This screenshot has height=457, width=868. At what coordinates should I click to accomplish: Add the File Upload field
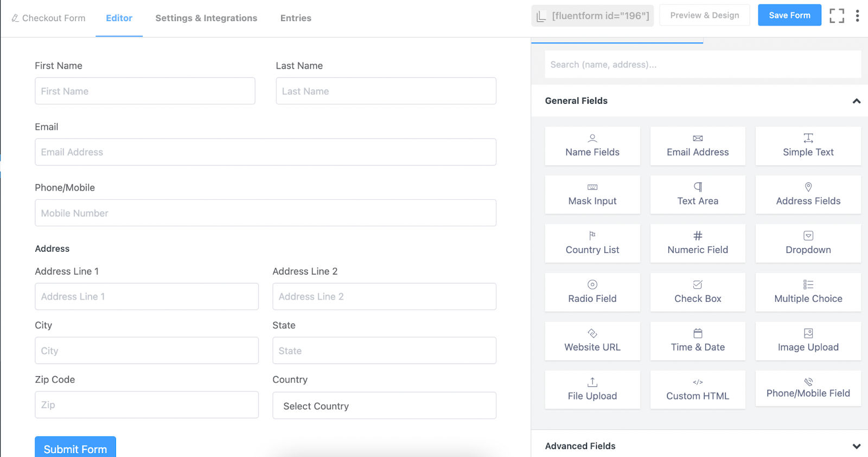pyautogui.click(x=592, y=390)
